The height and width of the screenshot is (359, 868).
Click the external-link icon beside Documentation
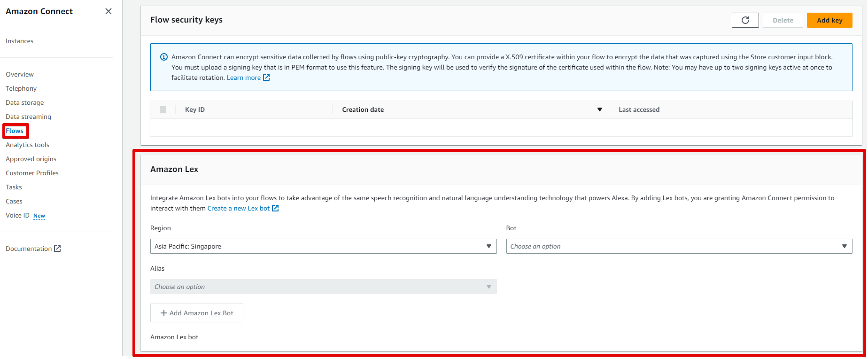57,249
